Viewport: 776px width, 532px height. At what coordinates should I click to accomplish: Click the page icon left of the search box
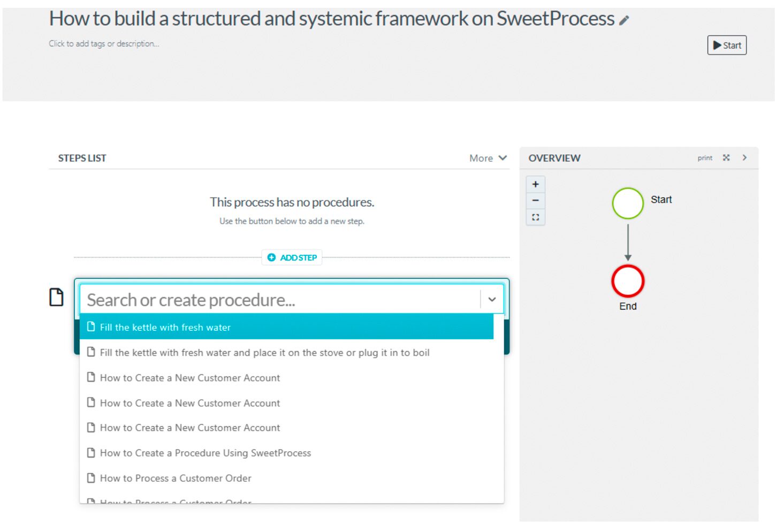(57, 297)
